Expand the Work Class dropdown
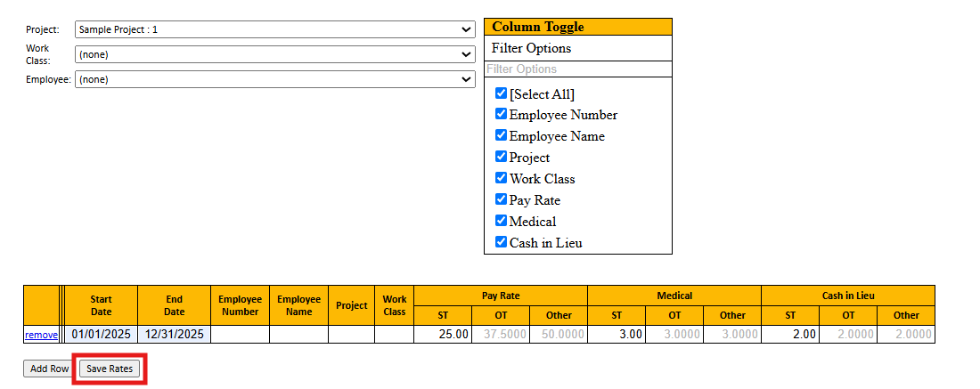The height and width of the screenshot is (389, 980). point(274,54)
